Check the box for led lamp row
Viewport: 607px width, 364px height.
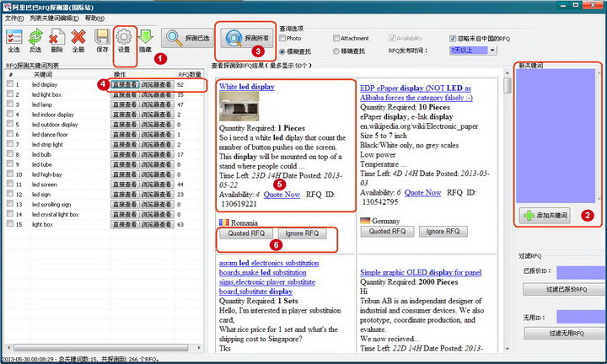10,104
